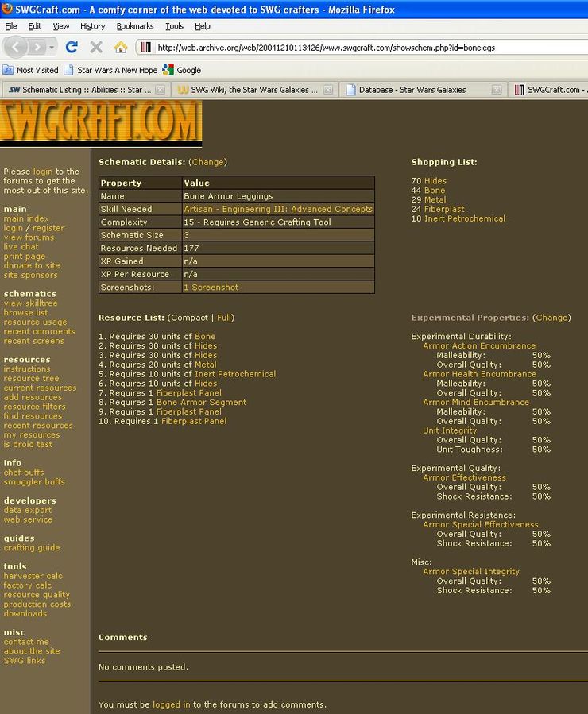Viewport: 588px width, 714px height.
Task: Open the 1 Screenshot link
Action: tap(211, 288)
